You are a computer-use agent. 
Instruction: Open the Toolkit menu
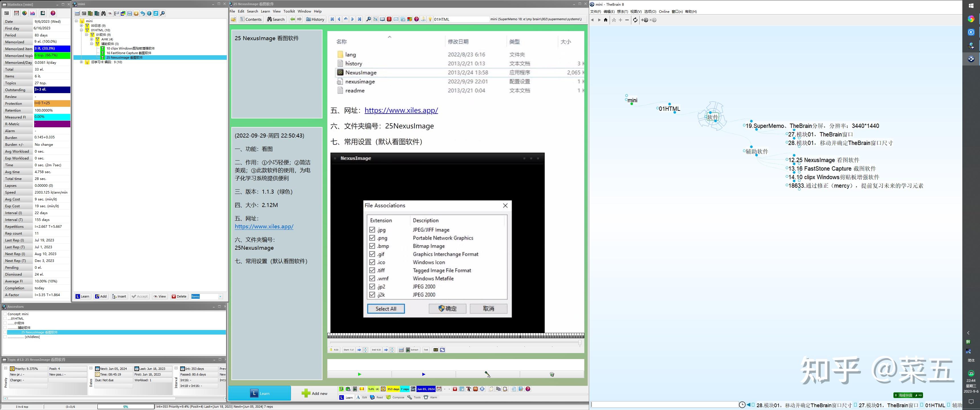(x=289, y=11)
